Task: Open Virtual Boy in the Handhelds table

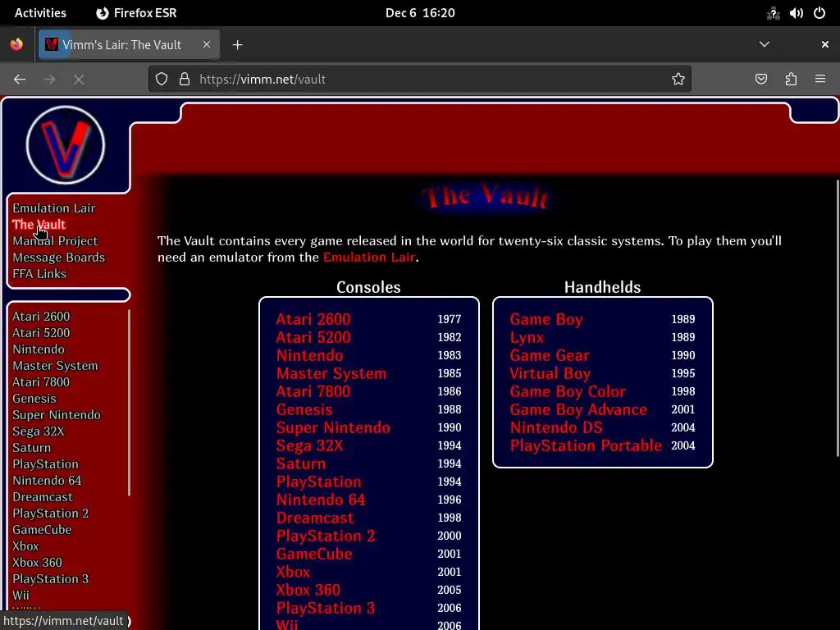Action: tap(550, 373)
